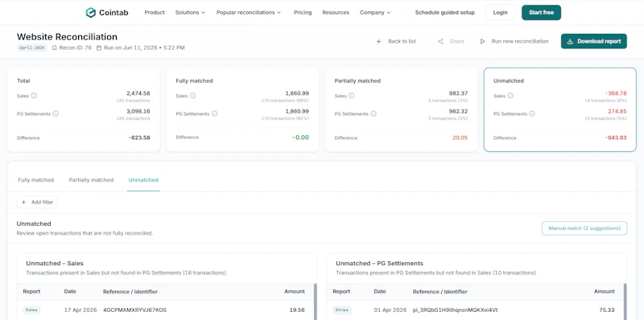Click the Stripe tag in first row
This screenshot has width=644, height=320.
(x=341, y=310)
